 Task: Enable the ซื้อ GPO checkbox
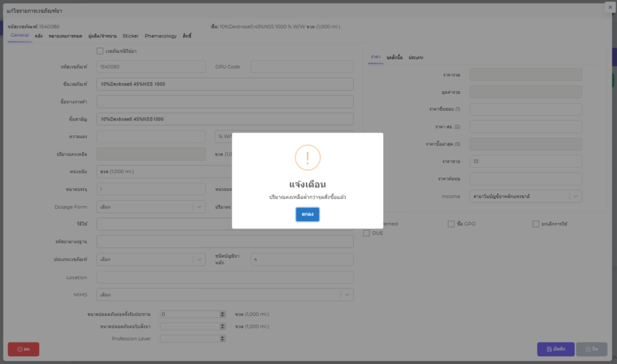pyautogui.click(x=451, y=224)
